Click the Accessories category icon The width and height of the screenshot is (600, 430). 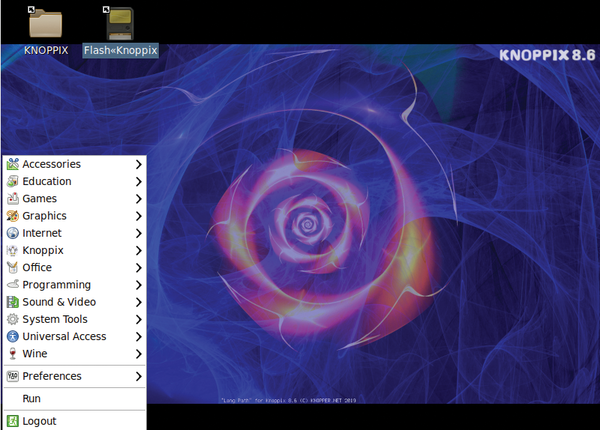coord(13,164)
